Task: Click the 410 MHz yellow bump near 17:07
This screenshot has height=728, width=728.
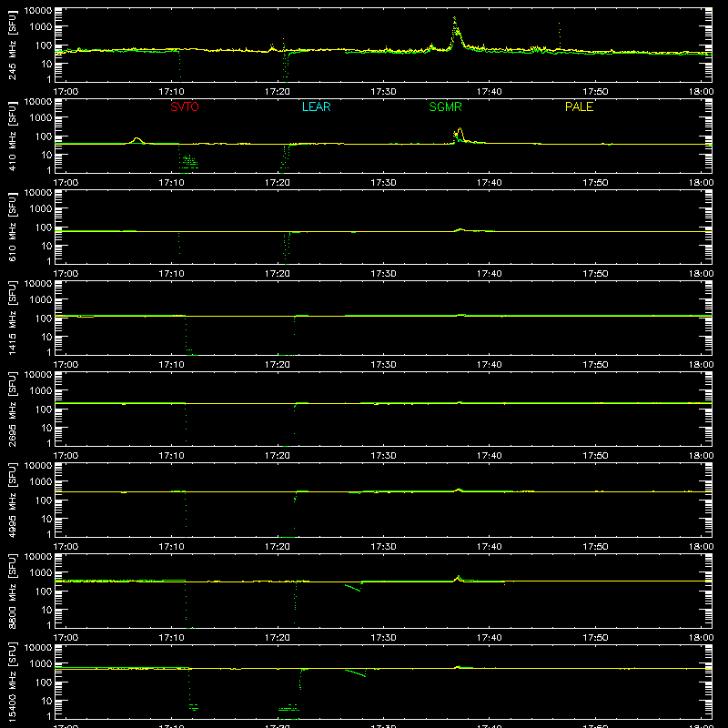Action: tap(136, 139)
